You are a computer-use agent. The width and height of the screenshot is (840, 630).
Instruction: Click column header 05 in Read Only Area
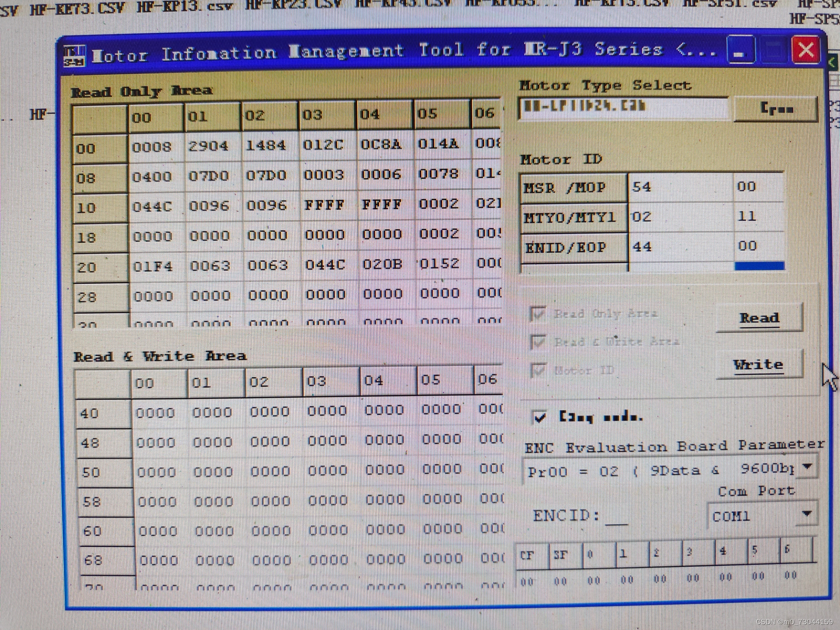point(441,114)
